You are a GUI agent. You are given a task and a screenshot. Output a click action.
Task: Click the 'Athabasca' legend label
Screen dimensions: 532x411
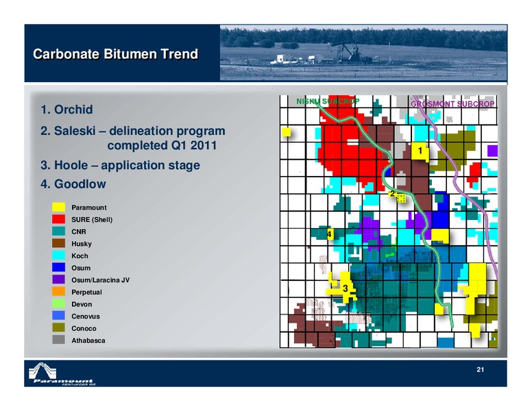[88, 340]
